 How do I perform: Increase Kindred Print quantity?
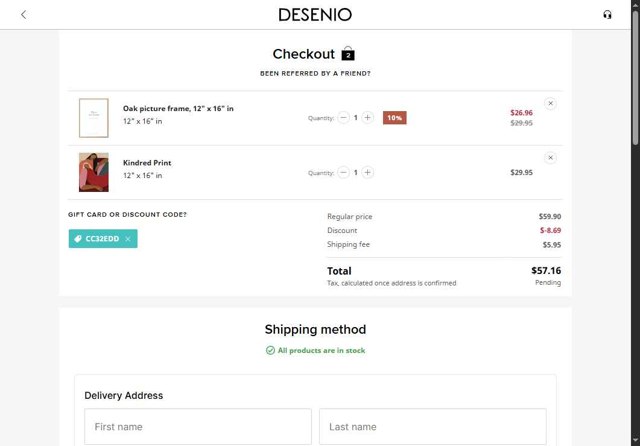(x=367, y=172)
